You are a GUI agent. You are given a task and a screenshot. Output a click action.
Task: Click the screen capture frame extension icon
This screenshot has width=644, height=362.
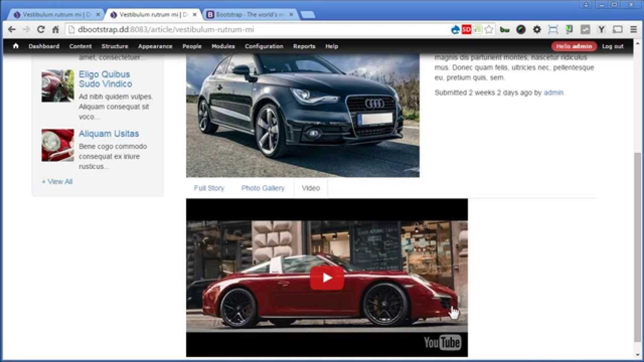(x=553, y=30)
